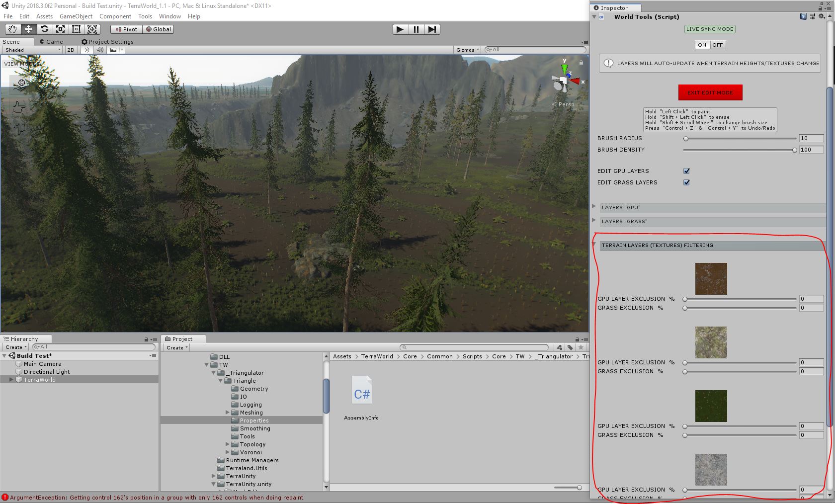Screen dimensions: 835x504
Task: Toggle scene lighting sun icon
Action: tap(87, 50)
